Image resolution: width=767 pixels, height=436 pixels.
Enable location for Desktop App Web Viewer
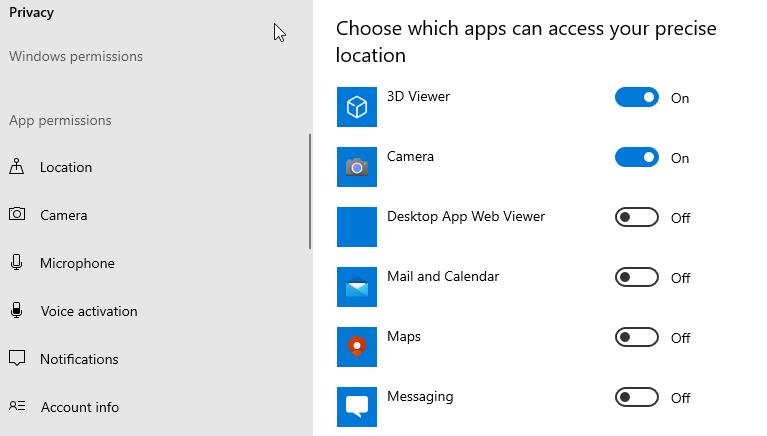[636, 217]
